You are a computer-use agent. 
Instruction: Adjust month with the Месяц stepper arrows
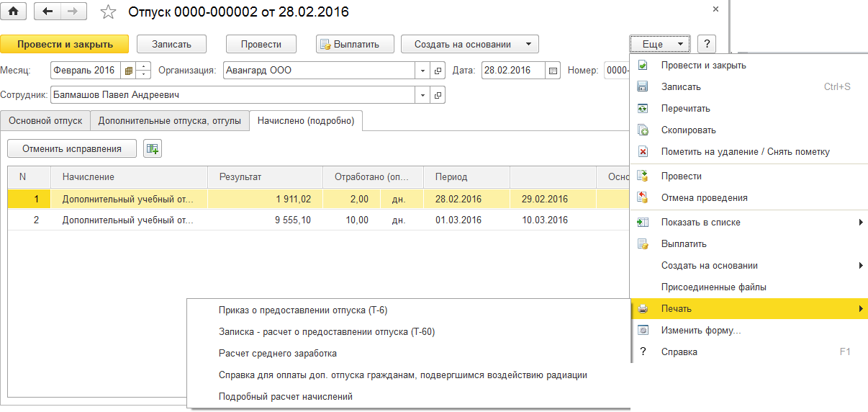(143, 71)
